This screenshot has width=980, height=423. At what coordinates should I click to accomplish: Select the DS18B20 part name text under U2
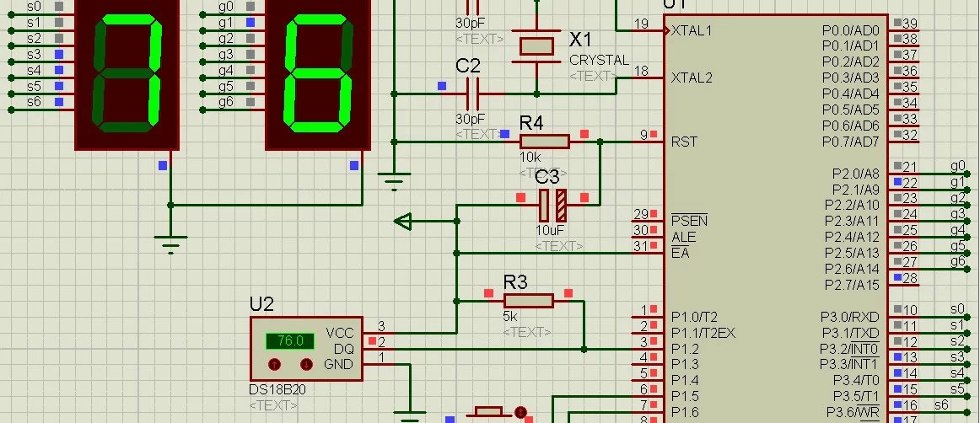tap(279, 391)
